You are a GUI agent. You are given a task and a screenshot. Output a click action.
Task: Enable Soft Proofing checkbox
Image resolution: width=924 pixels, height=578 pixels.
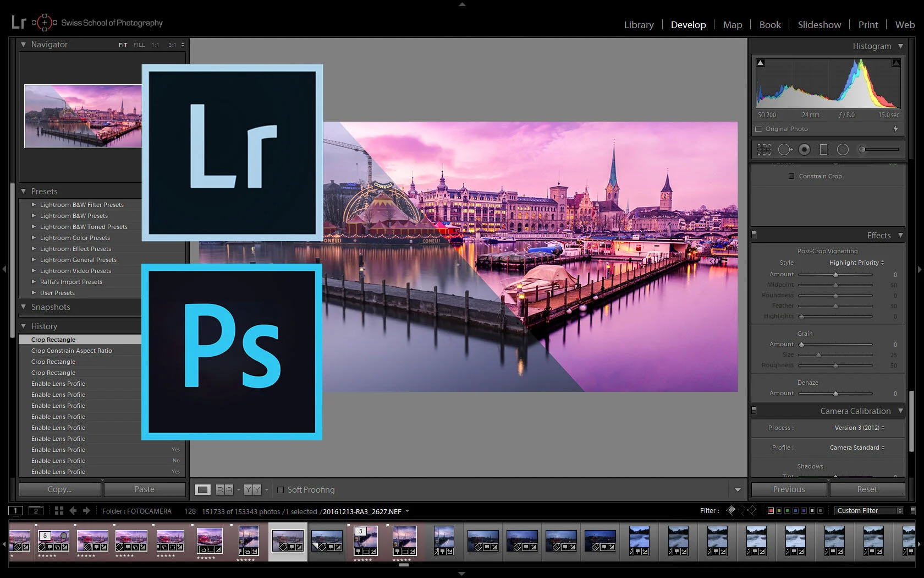coord(280,490)
